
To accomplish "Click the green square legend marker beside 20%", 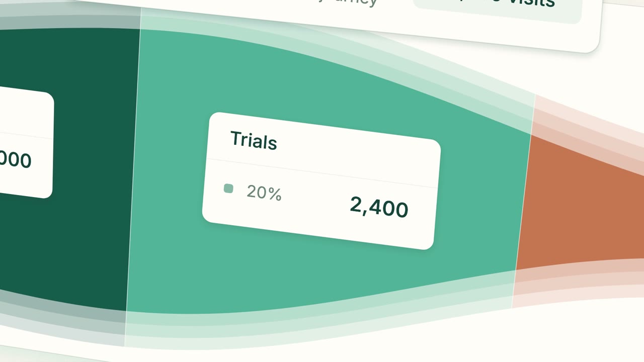I will coord(228,189).
